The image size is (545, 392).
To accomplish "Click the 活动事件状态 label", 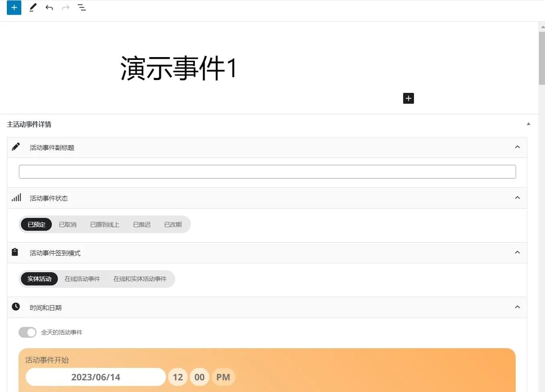I will coord(49,198).
